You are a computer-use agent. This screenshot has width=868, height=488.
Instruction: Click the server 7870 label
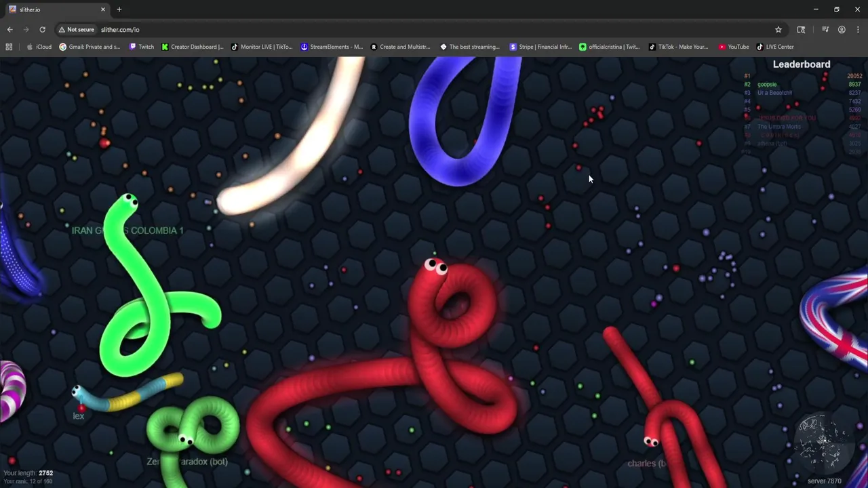824,481
